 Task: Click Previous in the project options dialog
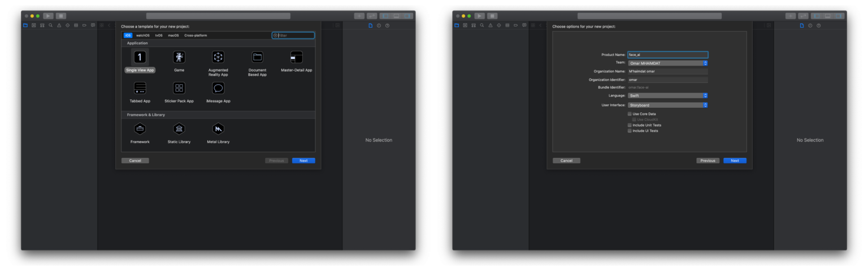click(708, 161)
